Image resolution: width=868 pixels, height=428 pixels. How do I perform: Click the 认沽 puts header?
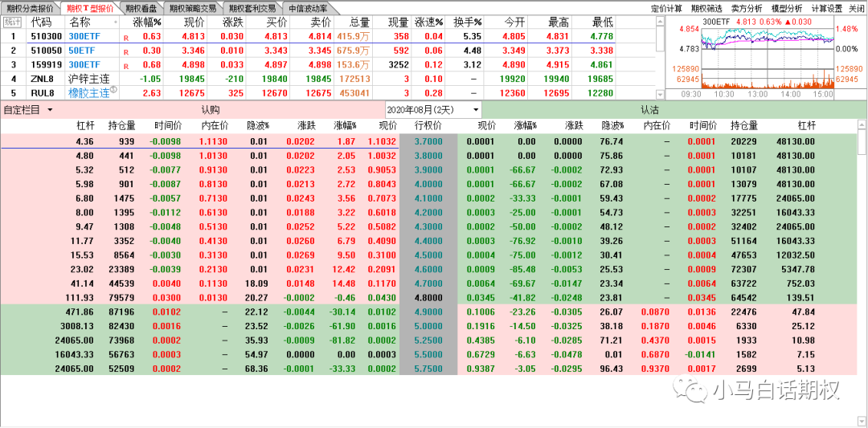point(650,109)
